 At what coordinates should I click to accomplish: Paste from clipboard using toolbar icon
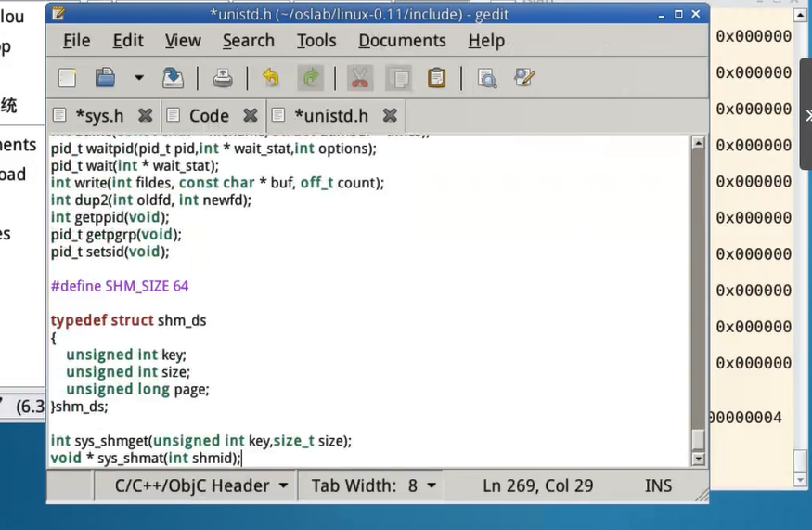436,78
